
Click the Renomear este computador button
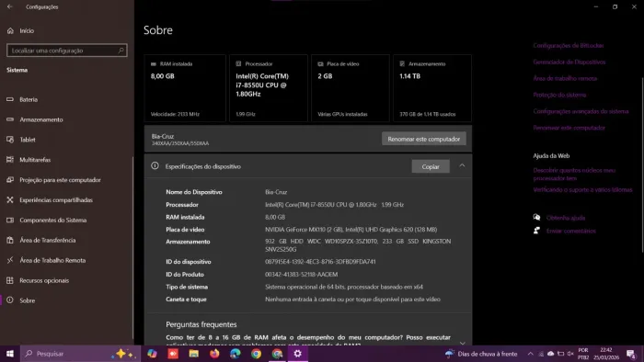(x=424, y=139)
